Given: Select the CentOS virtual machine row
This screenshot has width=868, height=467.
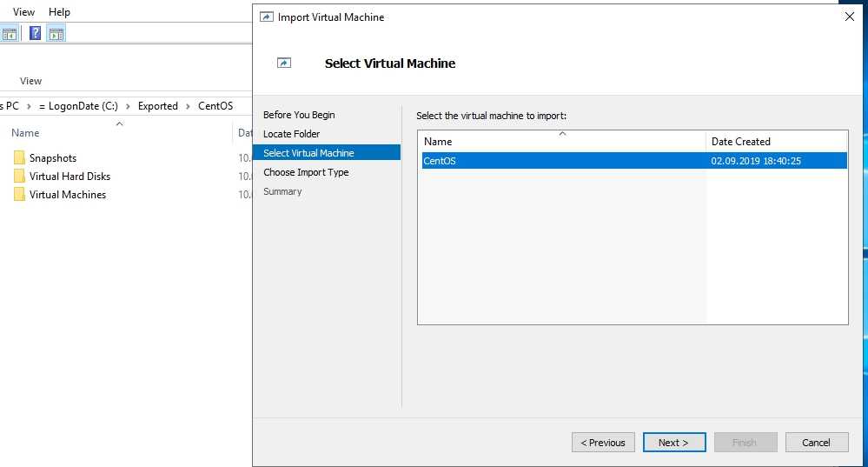Looking at the screenshot, I should [565, 161].
